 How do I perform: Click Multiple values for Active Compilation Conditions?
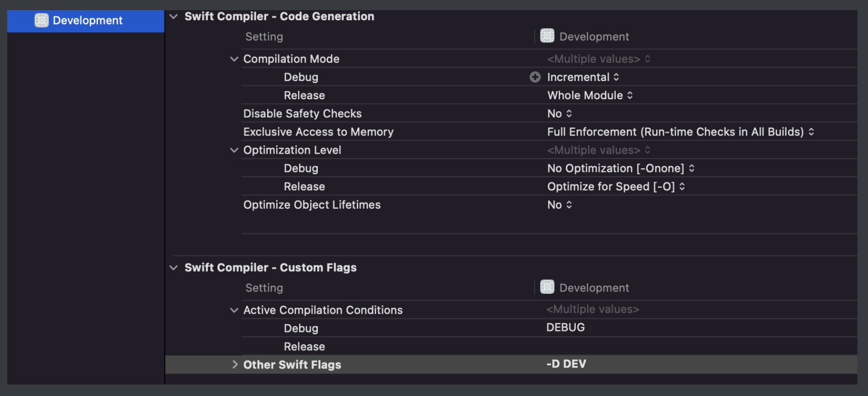(593, 309)
